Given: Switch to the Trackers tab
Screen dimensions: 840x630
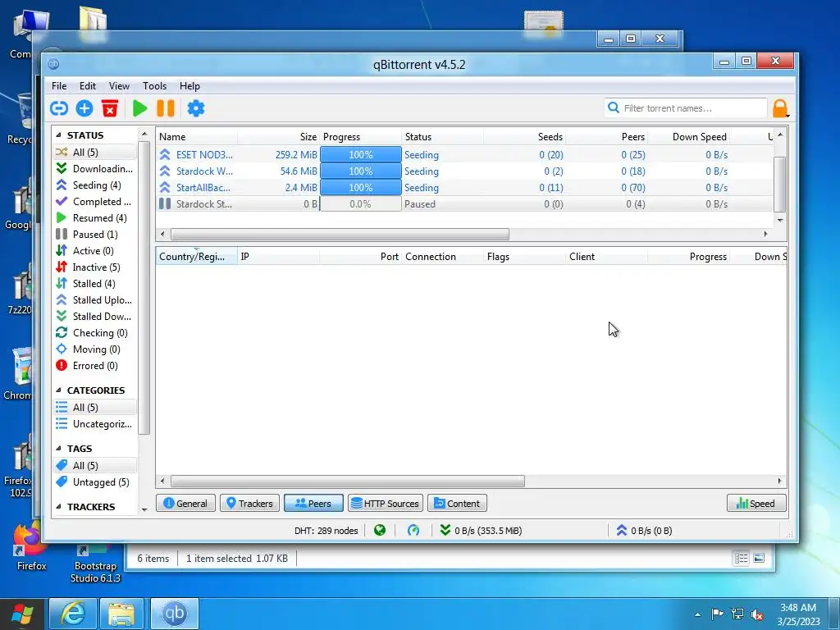Looking at the screenshot, I should pos(249,504).
